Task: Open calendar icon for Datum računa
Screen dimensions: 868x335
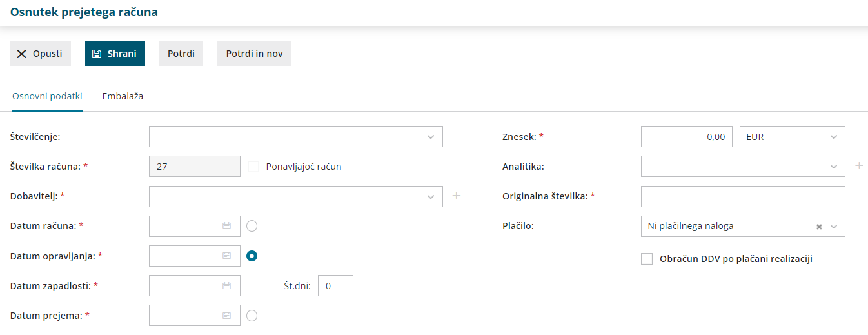Action: pos(226,226)
